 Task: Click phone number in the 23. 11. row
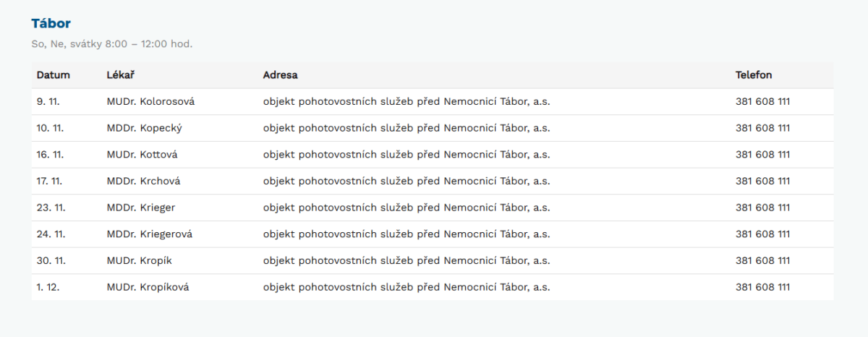tap(762, 208)
